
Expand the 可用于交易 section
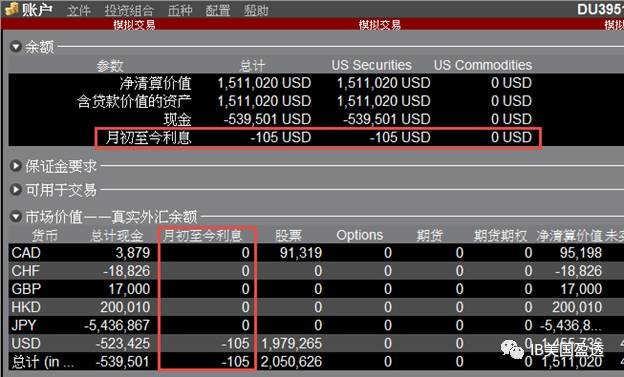pyautogui.click(x=16, y=190)
